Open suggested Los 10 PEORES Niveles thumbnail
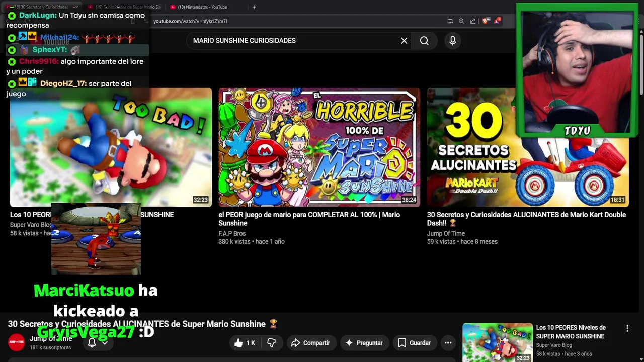 point(497,342)
